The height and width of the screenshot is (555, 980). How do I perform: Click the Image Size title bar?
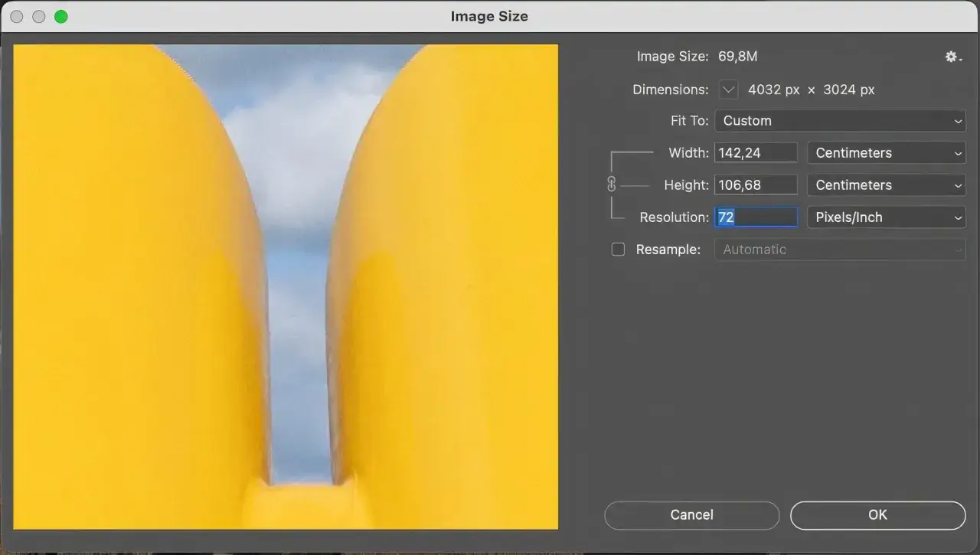[x=489, y=16]
